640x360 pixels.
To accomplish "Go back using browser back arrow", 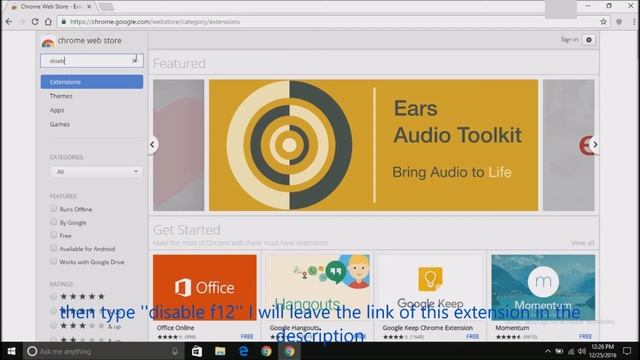I will pyautogui.click(x=9, y=22).
